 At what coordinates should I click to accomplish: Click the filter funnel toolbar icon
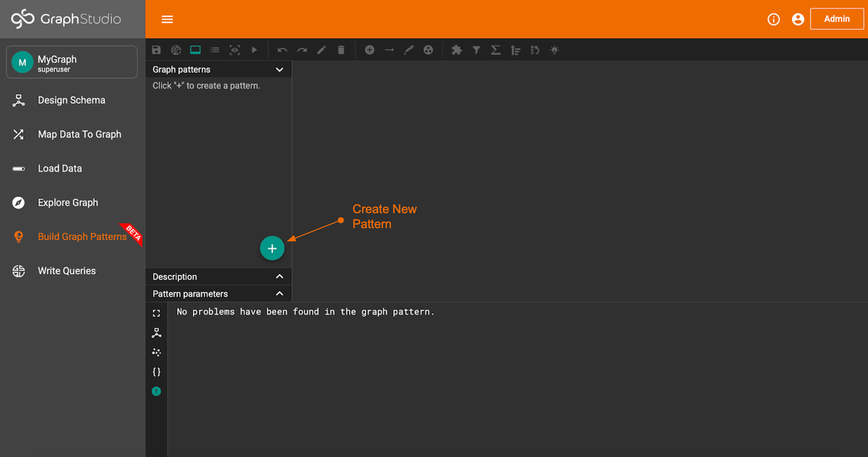click(x=476, y=50)
